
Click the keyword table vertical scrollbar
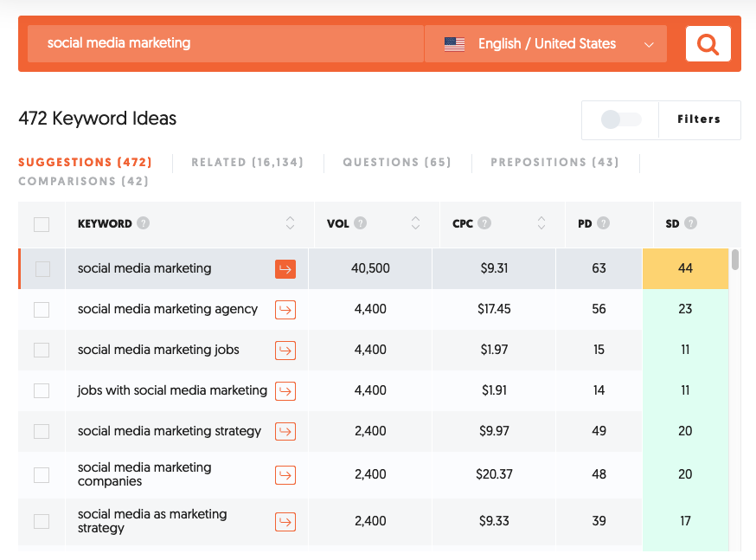click(x=734, y=260)
